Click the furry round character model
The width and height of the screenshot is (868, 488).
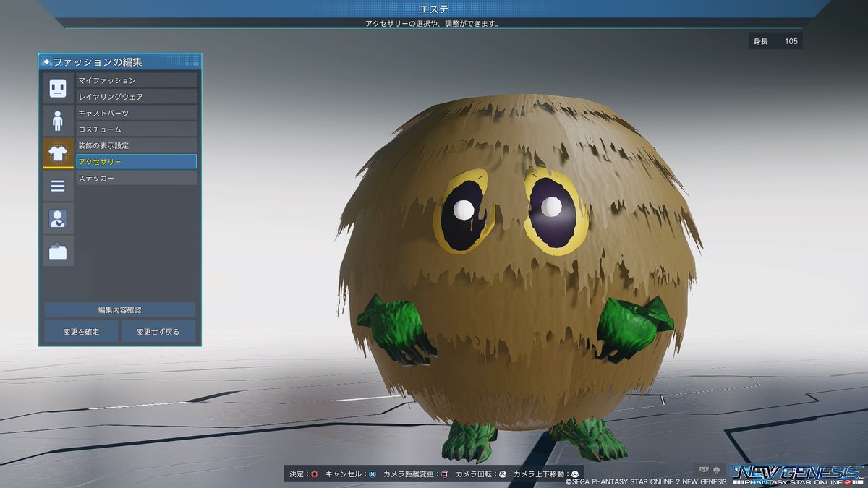point(519,278)
